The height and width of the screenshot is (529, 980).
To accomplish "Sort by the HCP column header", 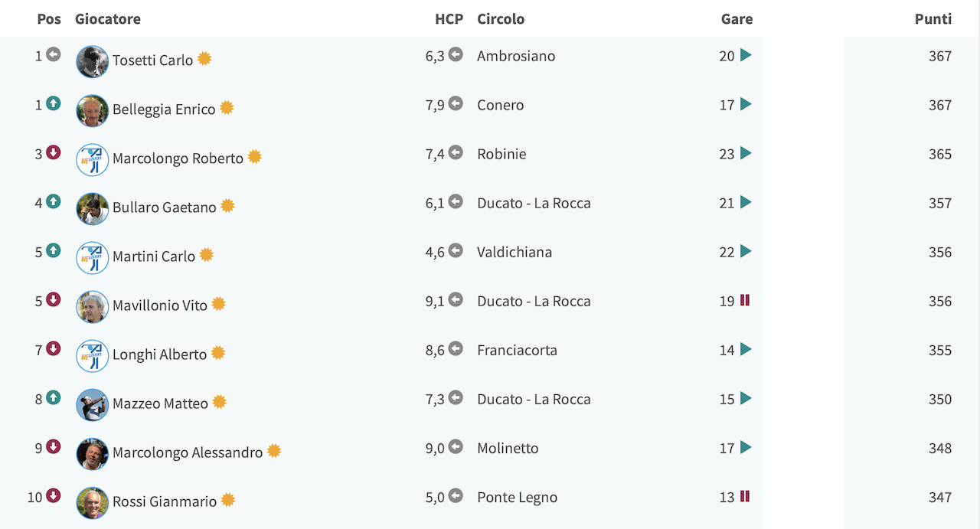I will coord(449,19).
